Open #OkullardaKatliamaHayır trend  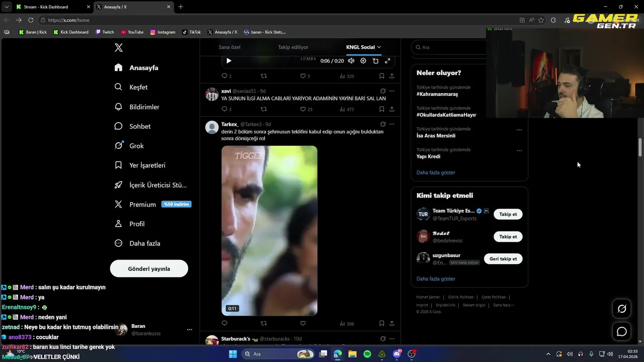446,115
